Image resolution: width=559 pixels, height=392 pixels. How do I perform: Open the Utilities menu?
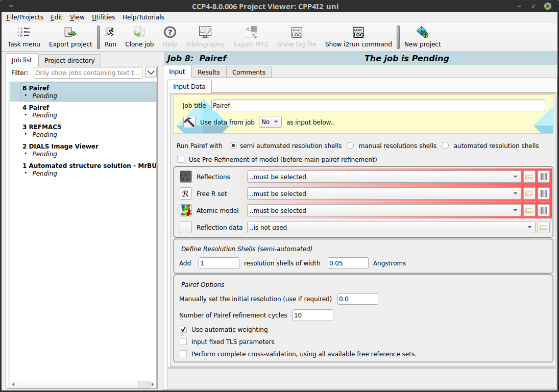(104, 17)
